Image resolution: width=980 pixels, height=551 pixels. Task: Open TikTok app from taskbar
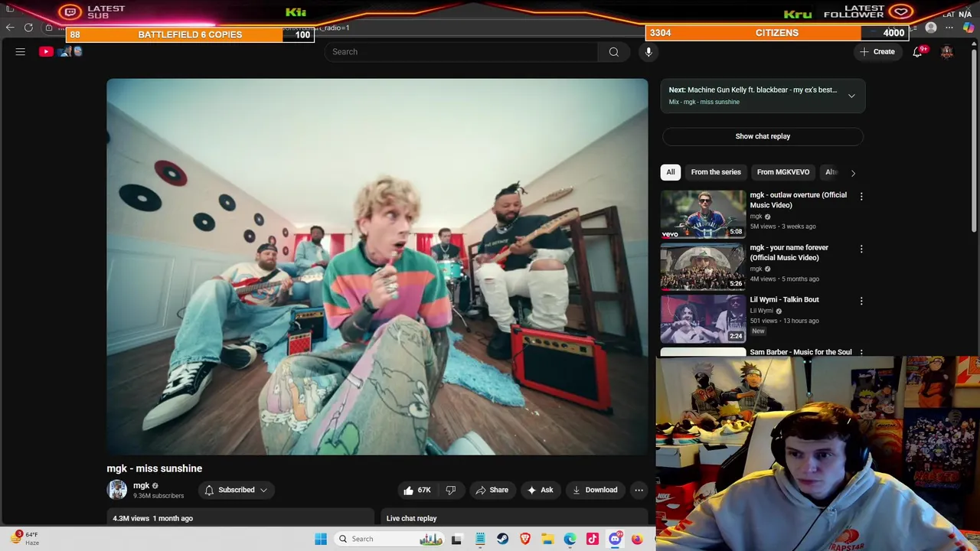593,539
